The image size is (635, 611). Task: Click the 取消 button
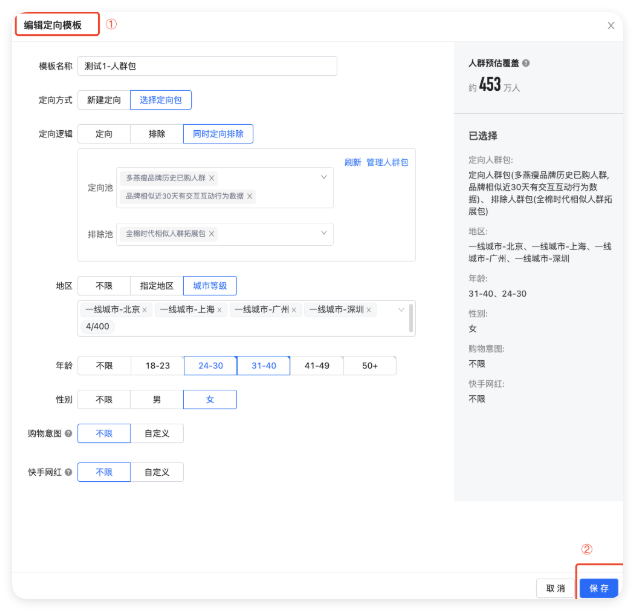click(x=555, y=588)
